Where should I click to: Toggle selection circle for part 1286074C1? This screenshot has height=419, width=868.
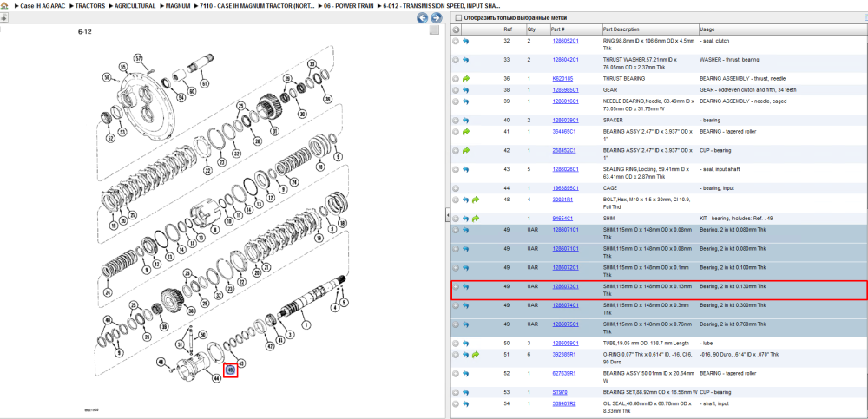click(456, 305)
